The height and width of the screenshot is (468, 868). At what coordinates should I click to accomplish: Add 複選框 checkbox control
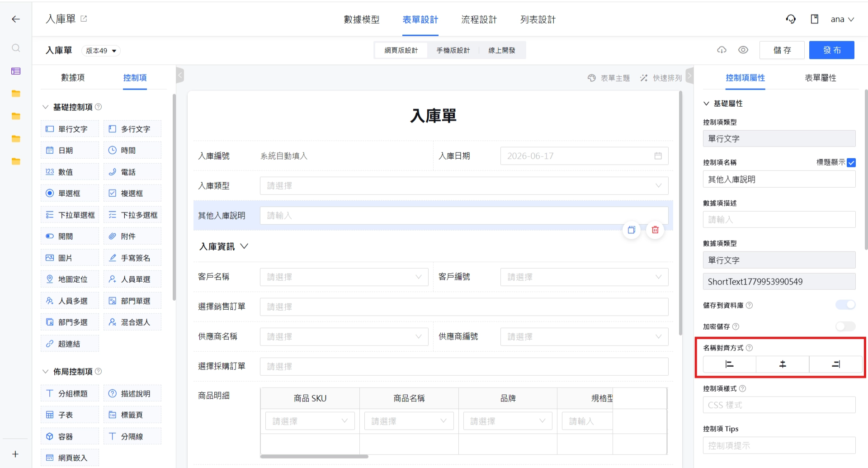[x=132, y=193]
